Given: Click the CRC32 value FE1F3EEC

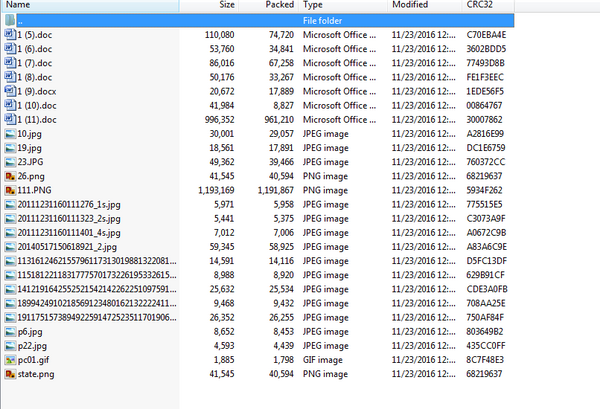Looking at the screenshot, I should [485, 77].
